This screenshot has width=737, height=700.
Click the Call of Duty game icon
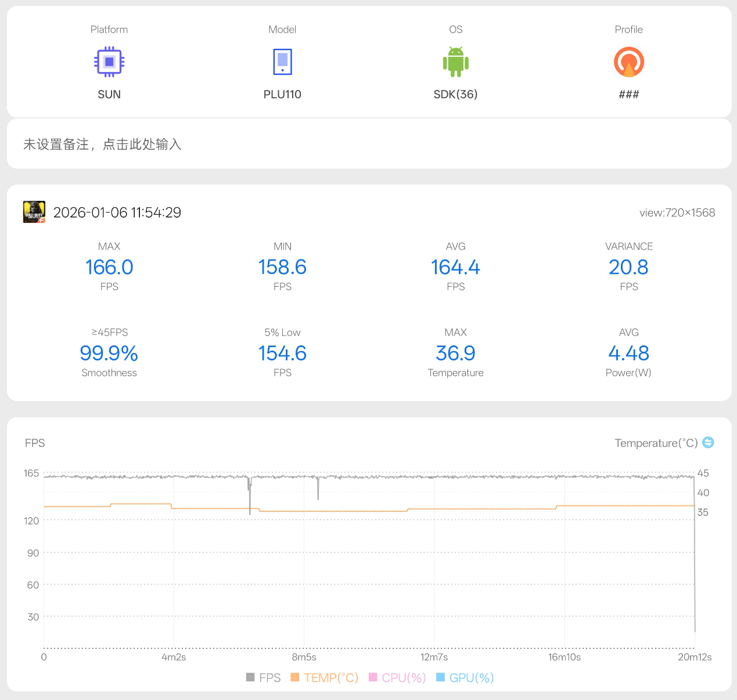[34, 212]
